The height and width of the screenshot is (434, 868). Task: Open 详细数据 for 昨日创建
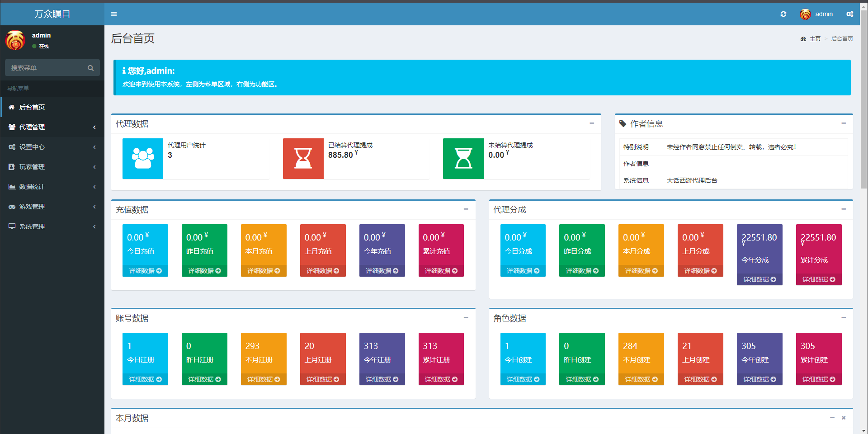(582, 379)
